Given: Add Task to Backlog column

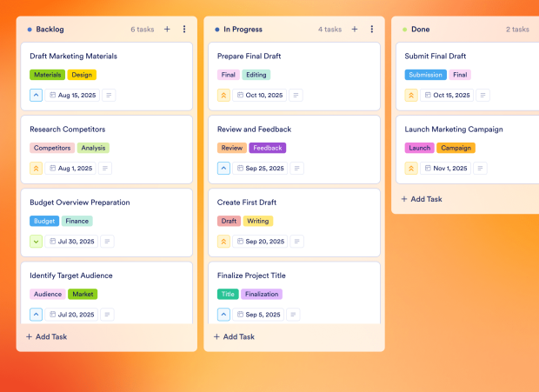Looking at the screenshot, I should tap(46, 336).
